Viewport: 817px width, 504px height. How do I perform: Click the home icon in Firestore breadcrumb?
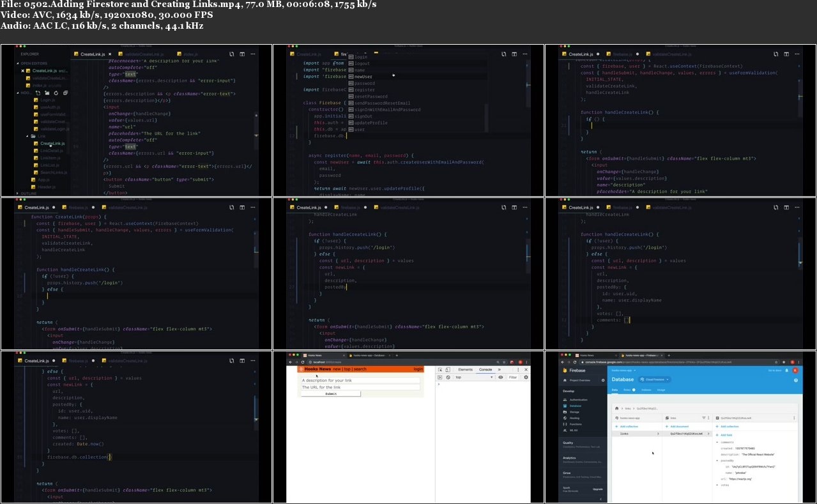click(616, 408)
